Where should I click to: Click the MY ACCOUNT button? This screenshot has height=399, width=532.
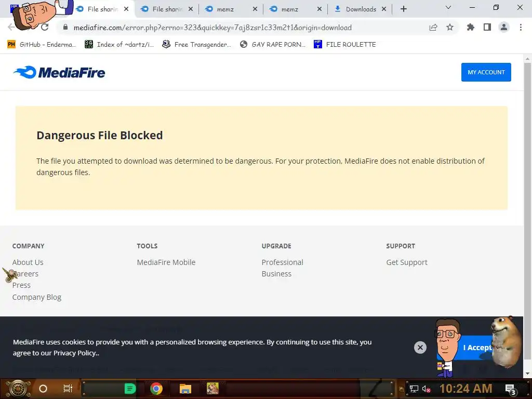486,72
